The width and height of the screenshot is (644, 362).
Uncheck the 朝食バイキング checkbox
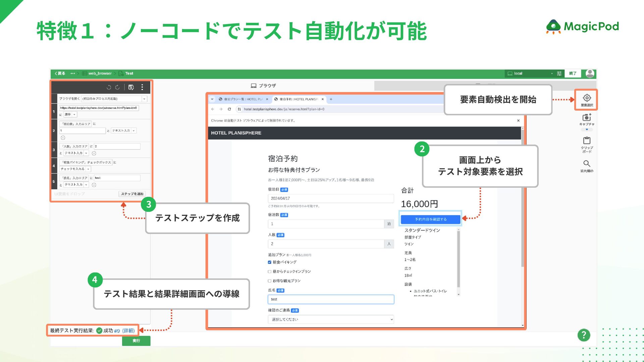tap(270, 262)
